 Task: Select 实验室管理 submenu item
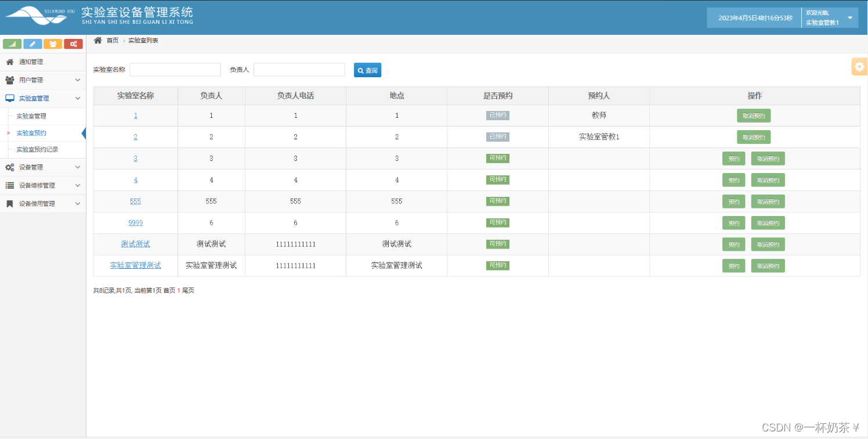31,116
